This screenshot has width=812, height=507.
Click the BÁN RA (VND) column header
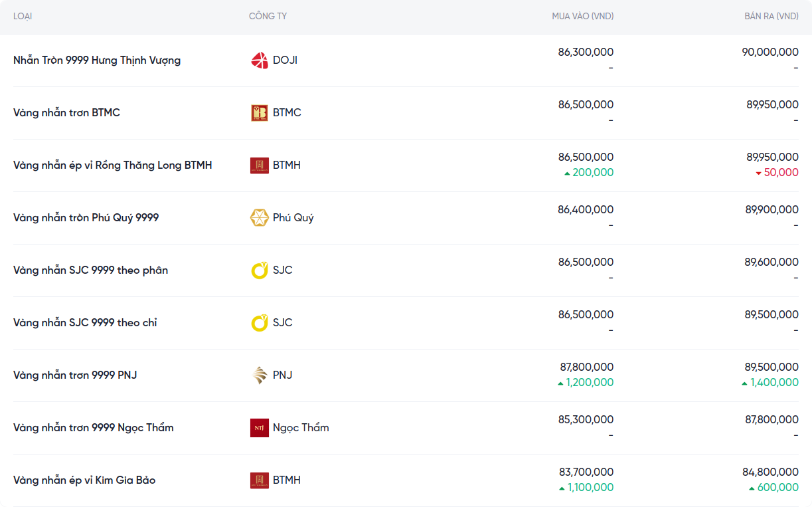(x=771, y=16)
